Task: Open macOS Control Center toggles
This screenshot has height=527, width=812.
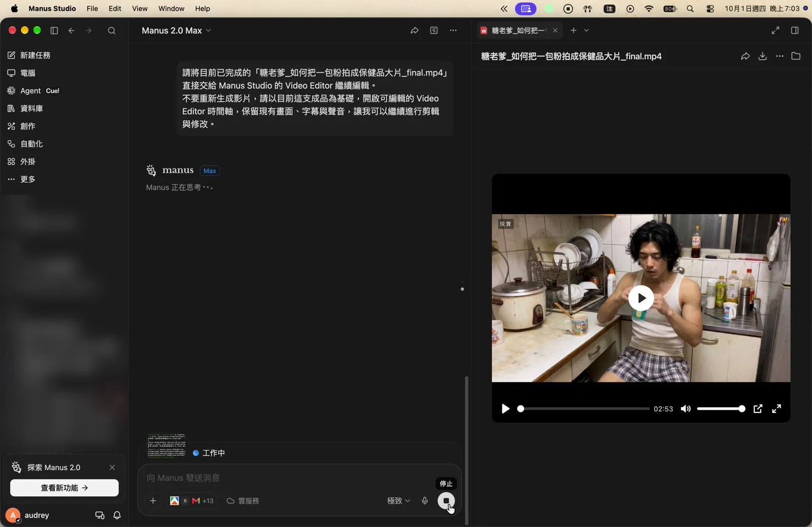Action: (710, 9)
